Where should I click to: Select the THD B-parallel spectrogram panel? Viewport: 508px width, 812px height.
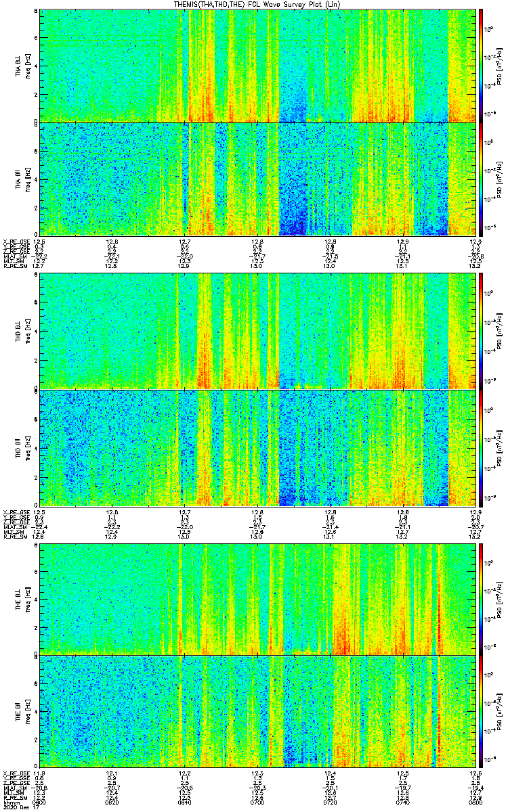(258, 448)
